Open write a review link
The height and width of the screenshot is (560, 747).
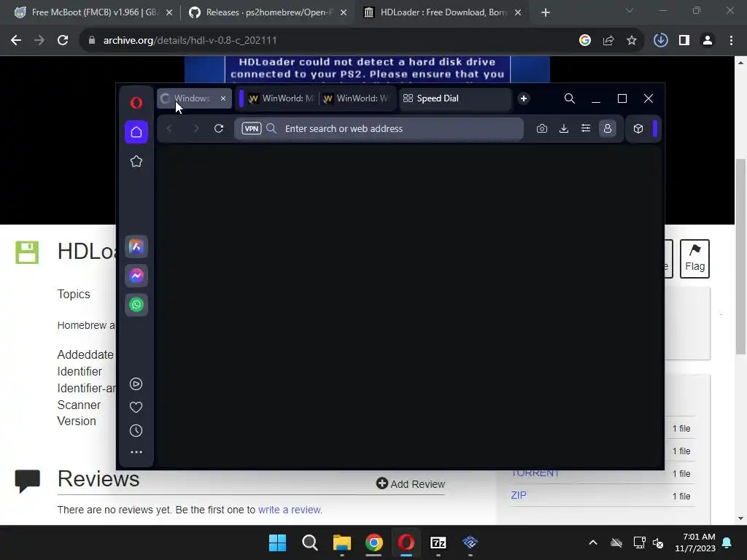coord(290,510)
